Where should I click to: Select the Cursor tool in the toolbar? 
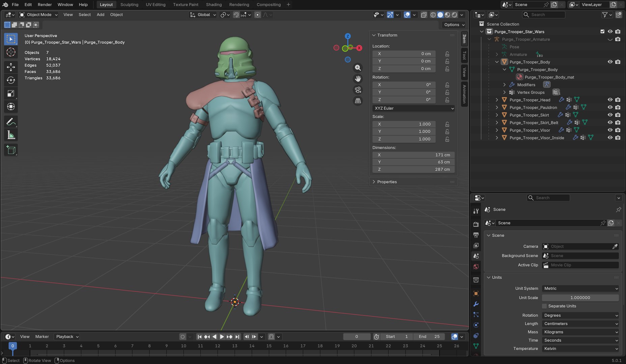tap(11, 52)
